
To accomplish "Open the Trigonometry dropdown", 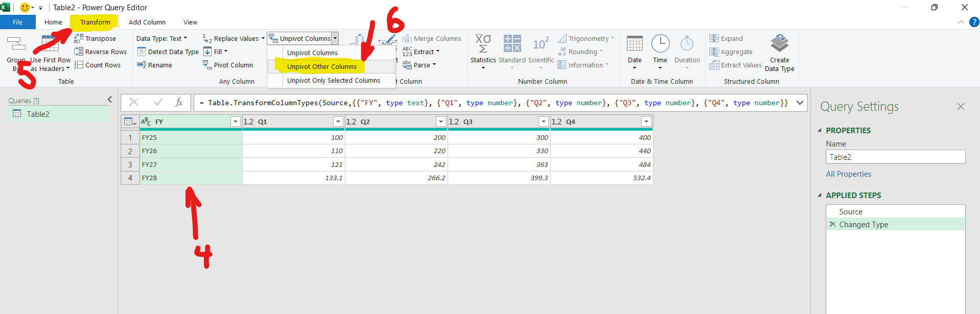I will pos(586,38).
